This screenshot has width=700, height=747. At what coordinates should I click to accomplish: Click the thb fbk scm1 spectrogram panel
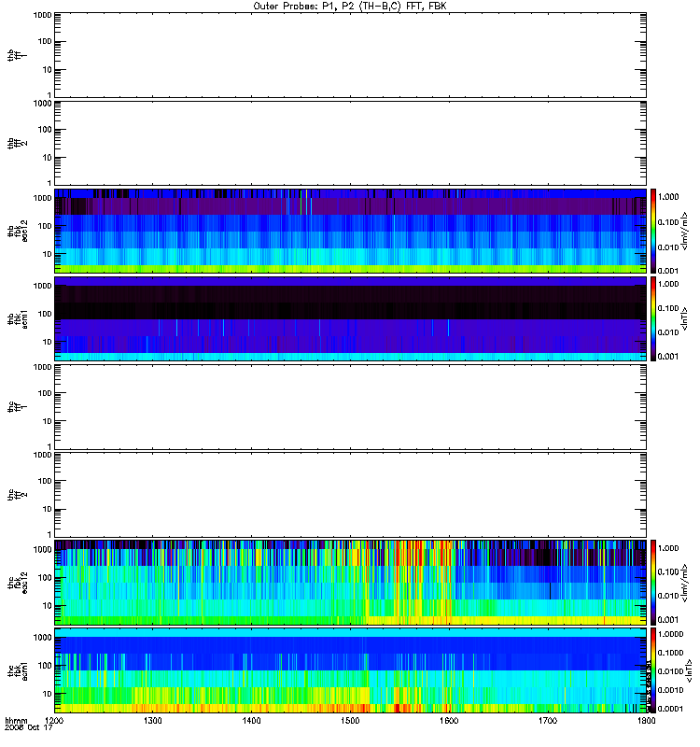pos(350,318)
